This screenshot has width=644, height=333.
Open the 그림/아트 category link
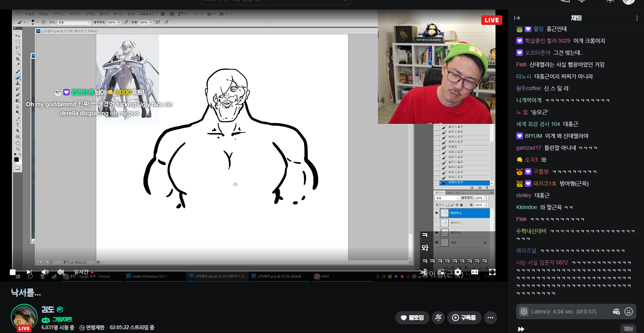click(x=62, y=319)
